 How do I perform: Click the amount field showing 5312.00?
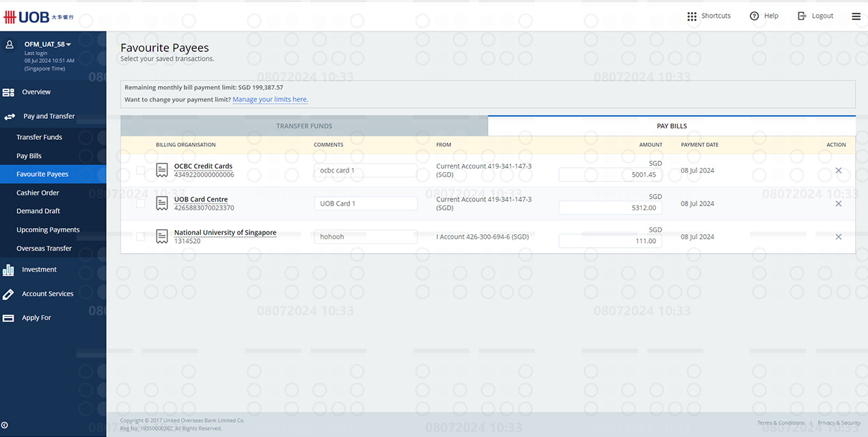(x=610, y=208)
